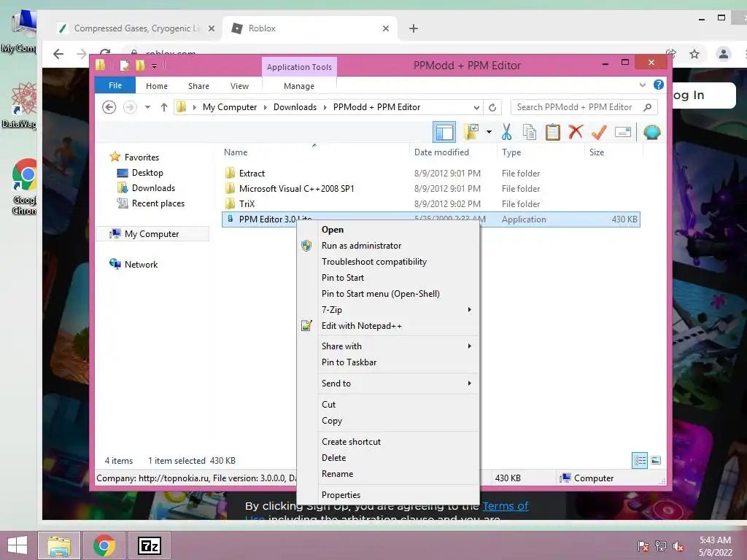The width and height of the screenshot is (747, 560).
Task: Expand the 7-Zip submenu
Action: point(388,310)
